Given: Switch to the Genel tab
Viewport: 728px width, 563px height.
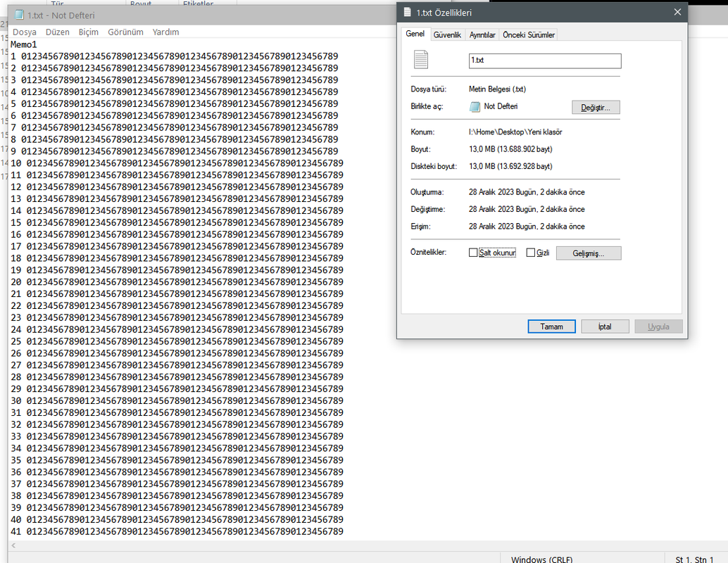Looking at the screenshot, I should pos(415,33).
